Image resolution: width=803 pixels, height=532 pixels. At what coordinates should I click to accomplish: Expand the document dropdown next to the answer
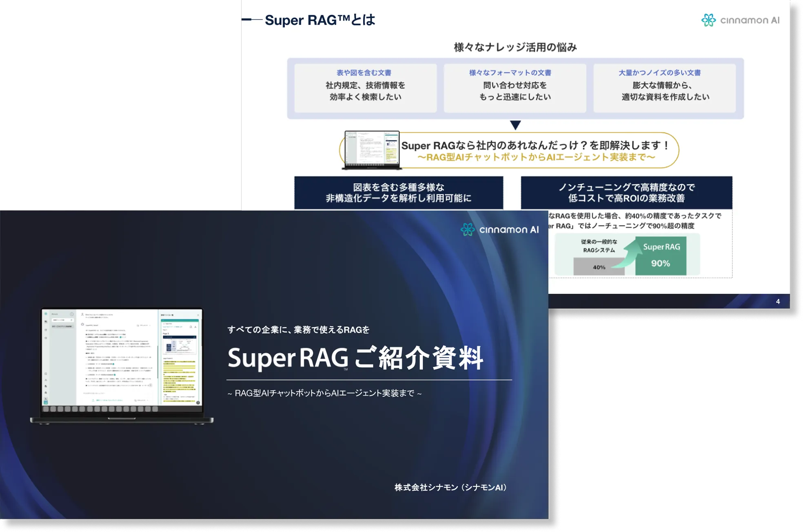coord(142,325)
